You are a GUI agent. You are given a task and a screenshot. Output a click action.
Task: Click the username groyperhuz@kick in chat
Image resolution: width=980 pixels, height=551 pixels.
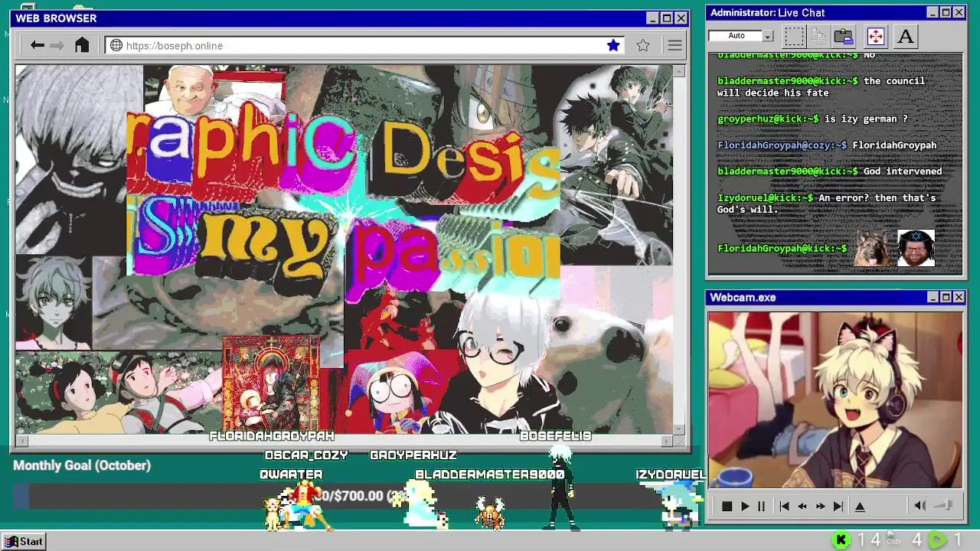768,119
